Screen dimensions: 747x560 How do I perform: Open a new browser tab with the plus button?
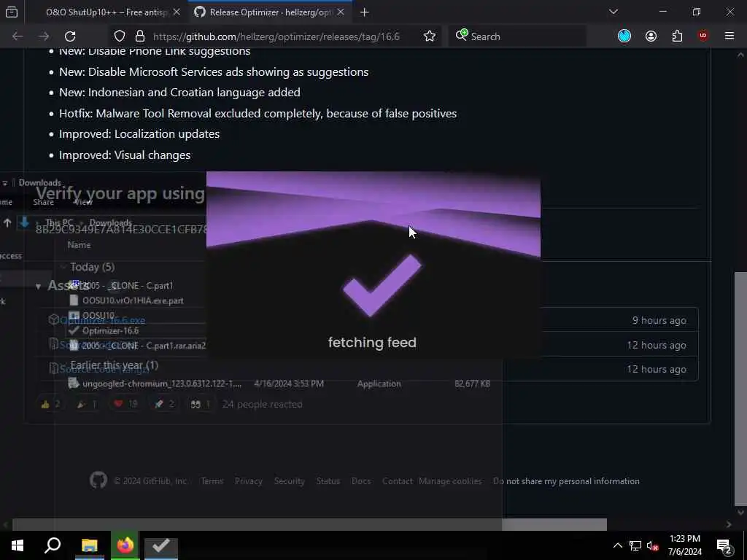coord(365,12)
